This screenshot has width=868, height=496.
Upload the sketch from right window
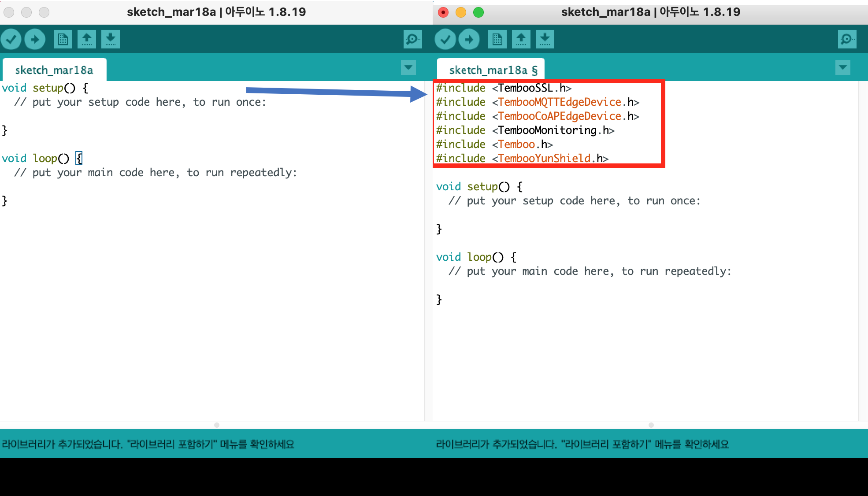469,39
